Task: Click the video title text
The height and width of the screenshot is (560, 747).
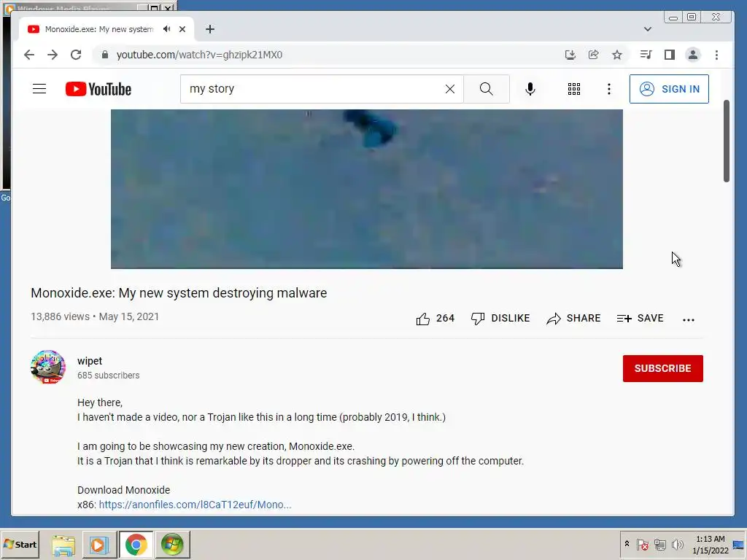Action: [179, 293]
